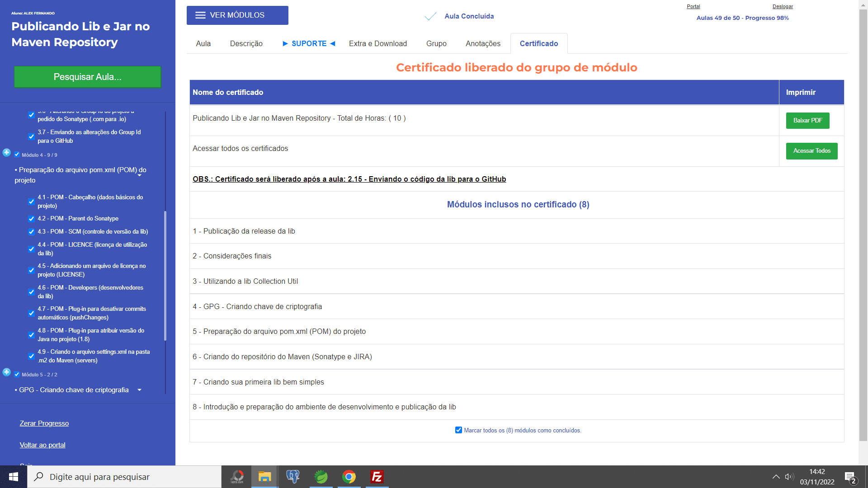Image resolution: width=868 pixels, height=488 pixels.
Task: Open the VER MÓDULOS menu button
Action: click(x=237, y=15)
